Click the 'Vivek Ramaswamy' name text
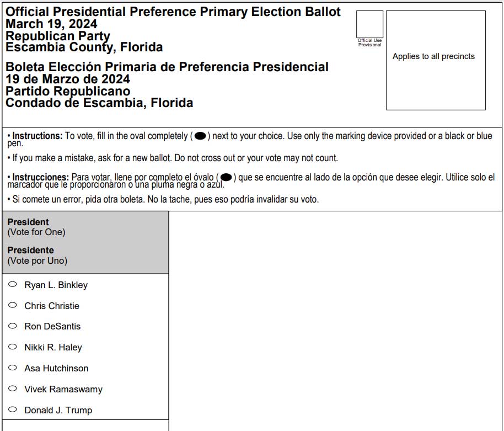The image size is (504, 431). click(63, 389)
